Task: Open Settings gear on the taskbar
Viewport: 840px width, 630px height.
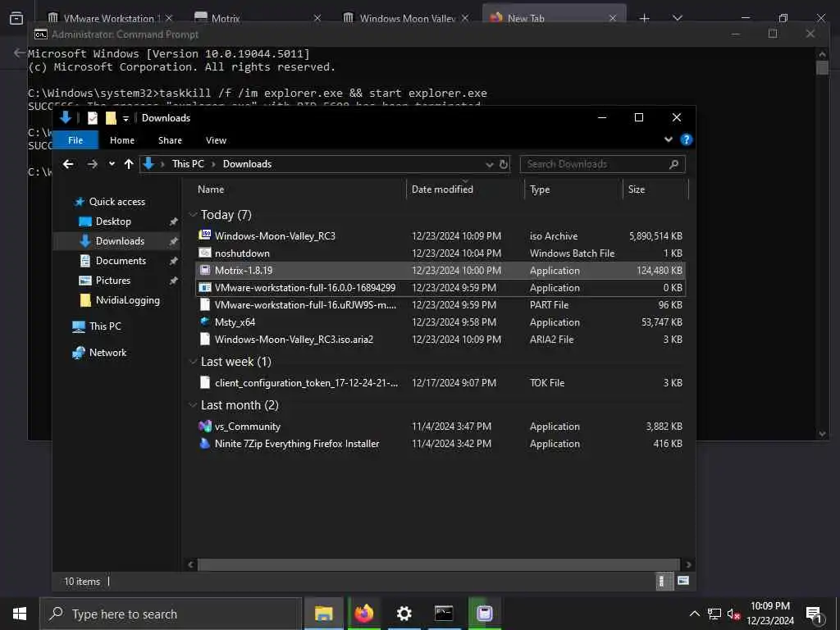Action: coord(404,614)
